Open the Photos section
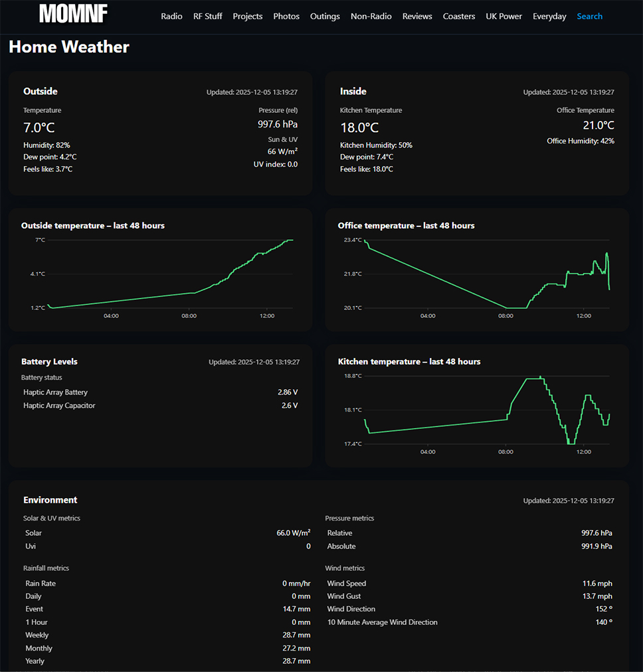The width and height of the screenshot is (643, 672). (x=286, y=16)
